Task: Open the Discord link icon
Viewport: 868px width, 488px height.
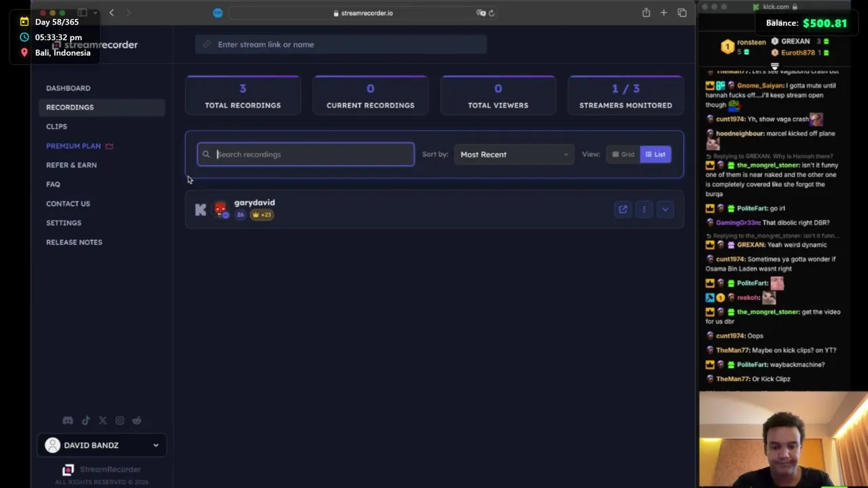Action: (68, 420)
